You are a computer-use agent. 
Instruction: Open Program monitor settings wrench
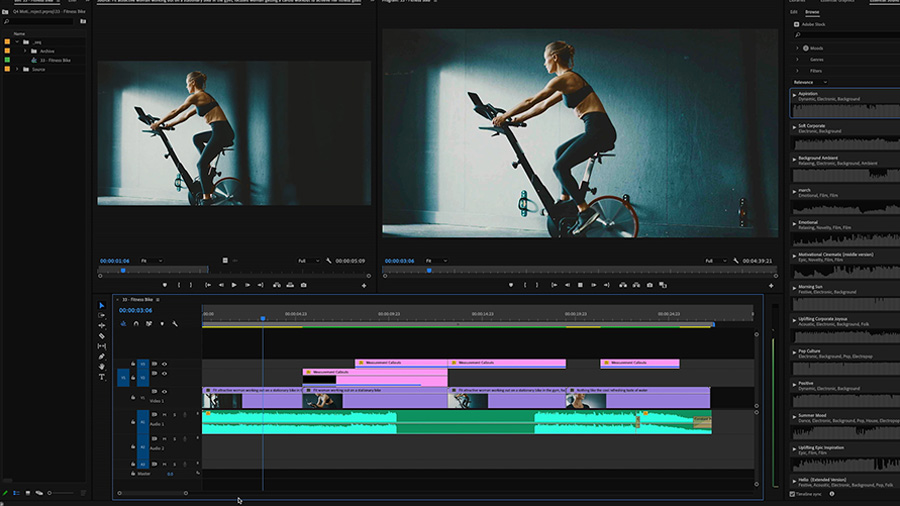point(736,260)
